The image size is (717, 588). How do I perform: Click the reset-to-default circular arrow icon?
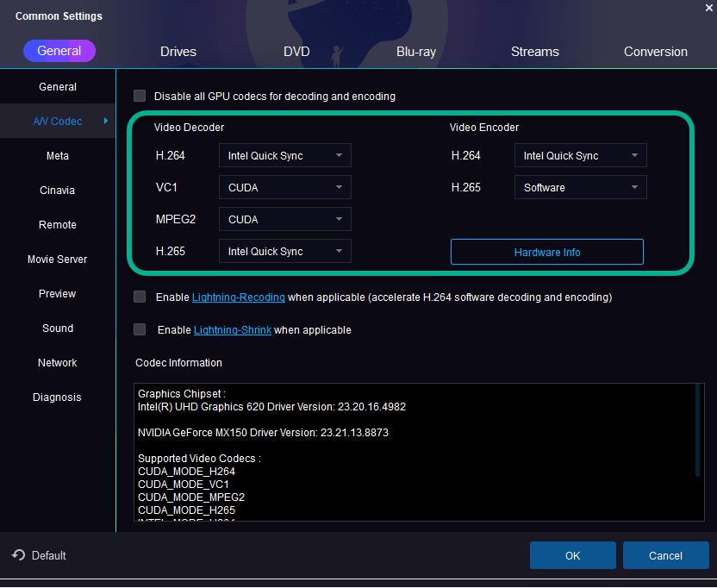(18, 555)
